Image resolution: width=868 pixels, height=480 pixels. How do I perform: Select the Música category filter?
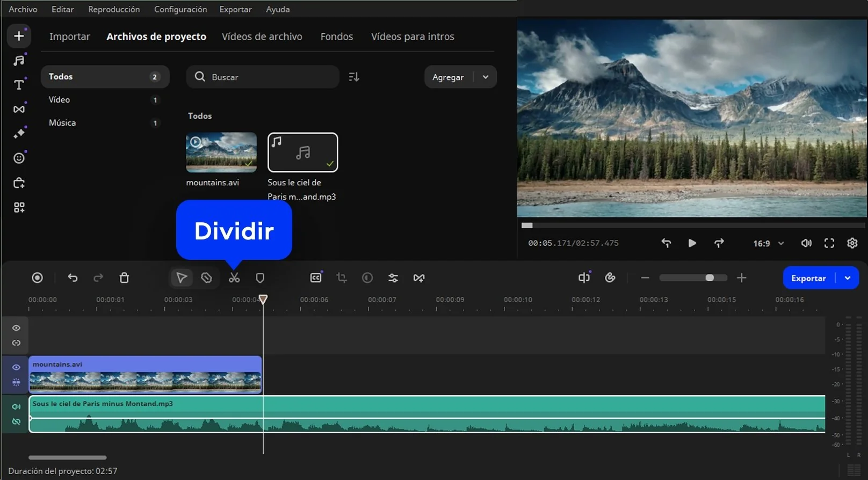click(x=62, y=122)
